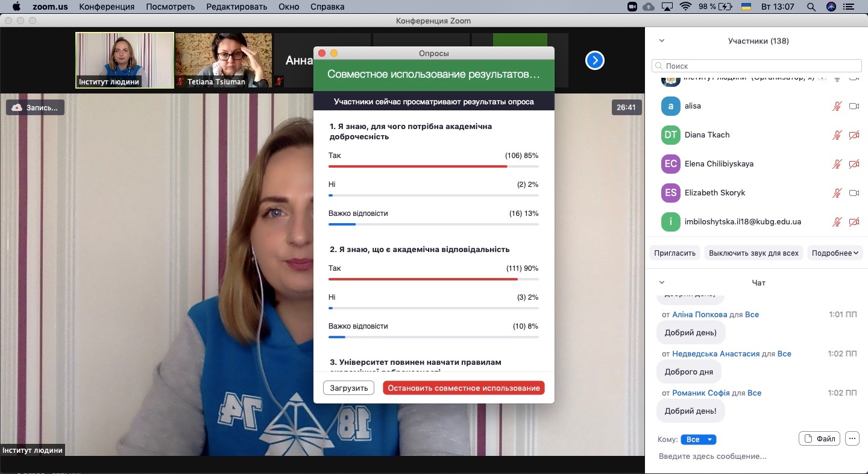
Task: Click the participants Поиск search field
Action: pos(756,66)
